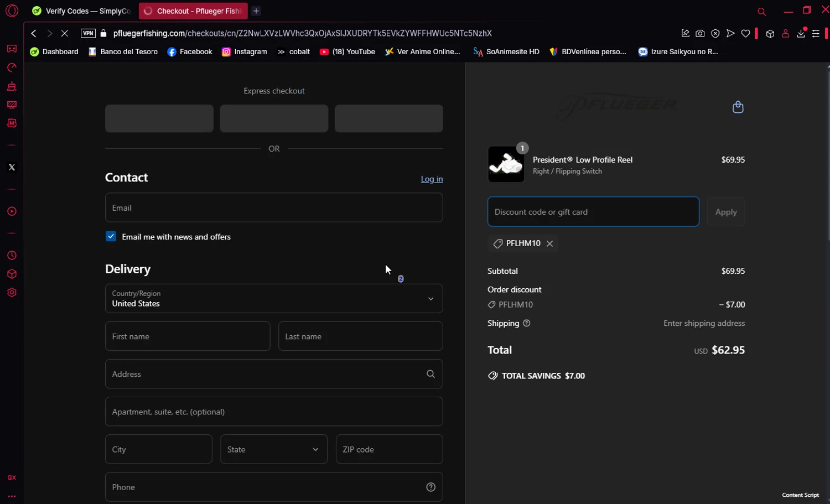Image resolution: width=830 pixels, height=504 pixels.
Task: Open the (18) YouTube bookmark
Action: point(347,51)
